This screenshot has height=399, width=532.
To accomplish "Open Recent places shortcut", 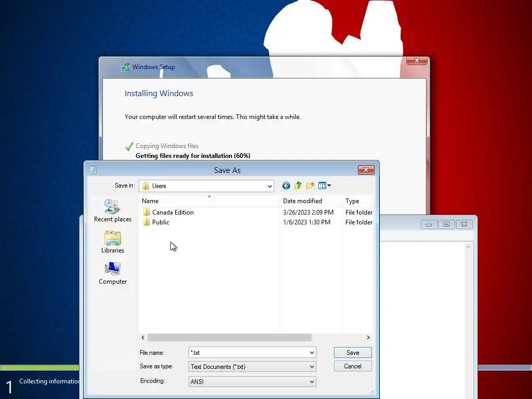I will pyautogui.click(x=113, y=211).
